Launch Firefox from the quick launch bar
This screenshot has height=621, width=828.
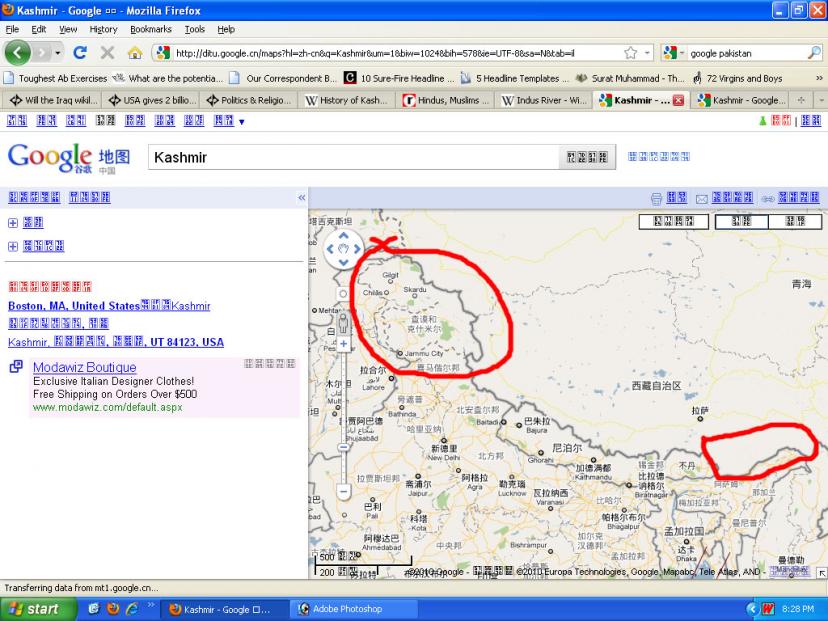pos(112,609)
